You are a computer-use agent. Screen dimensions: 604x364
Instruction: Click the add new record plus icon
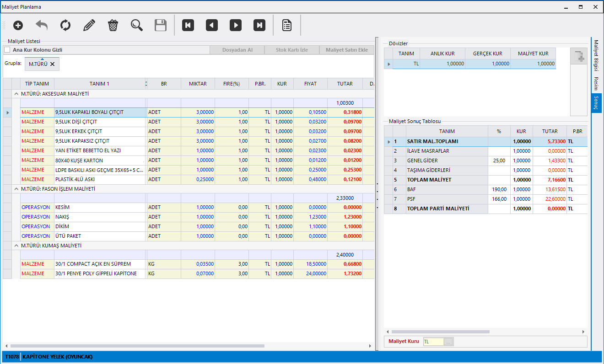[x=18, y=25]
